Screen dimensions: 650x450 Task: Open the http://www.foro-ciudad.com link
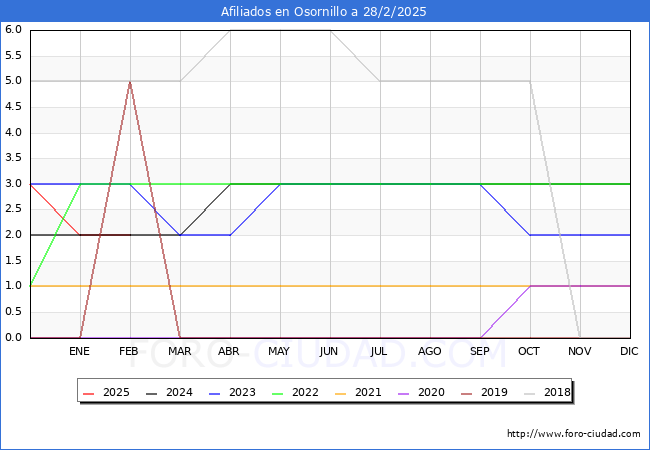574,434
